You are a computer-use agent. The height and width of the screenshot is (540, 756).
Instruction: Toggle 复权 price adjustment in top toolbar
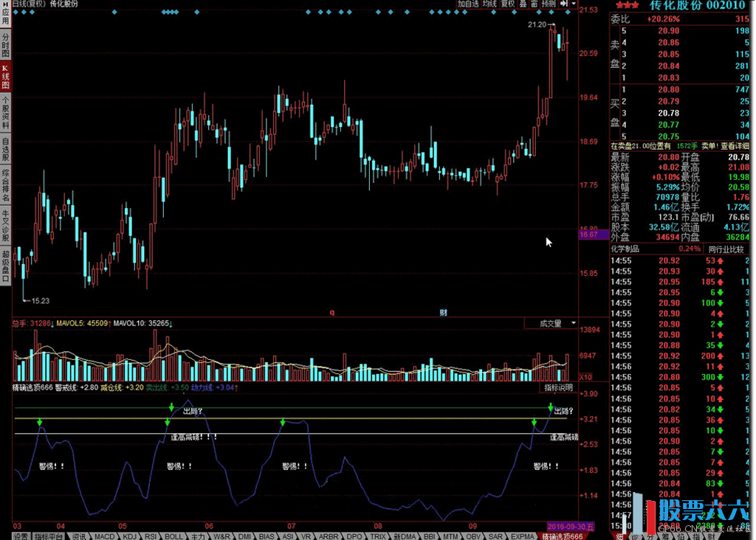click(508, 4)
